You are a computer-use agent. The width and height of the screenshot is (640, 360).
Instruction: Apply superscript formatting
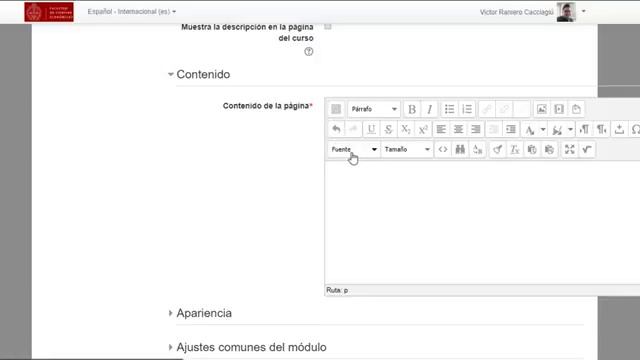tap(423, 129)
